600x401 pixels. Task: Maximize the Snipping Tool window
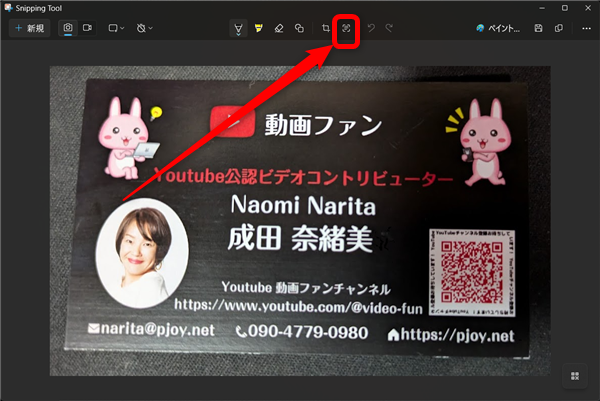(565, 8)
